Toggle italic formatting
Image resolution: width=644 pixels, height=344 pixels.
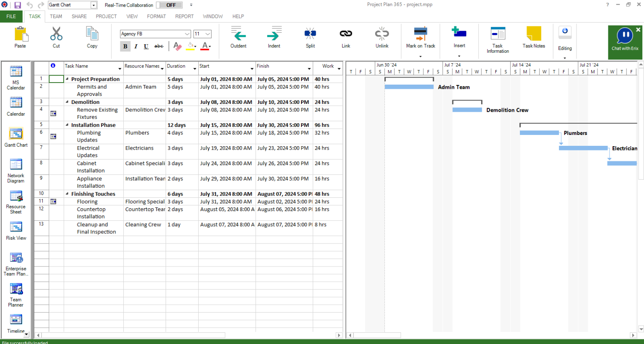point(135,46)
